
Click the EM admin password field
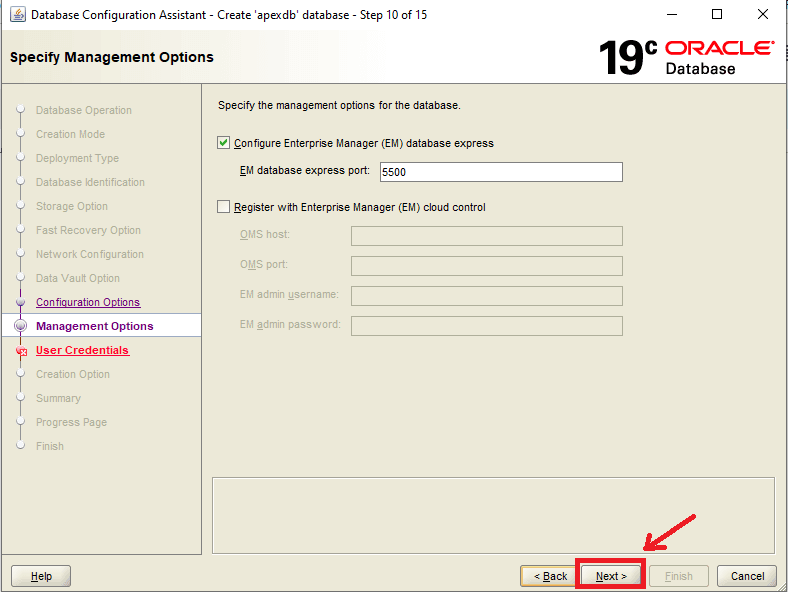point(486,326)
